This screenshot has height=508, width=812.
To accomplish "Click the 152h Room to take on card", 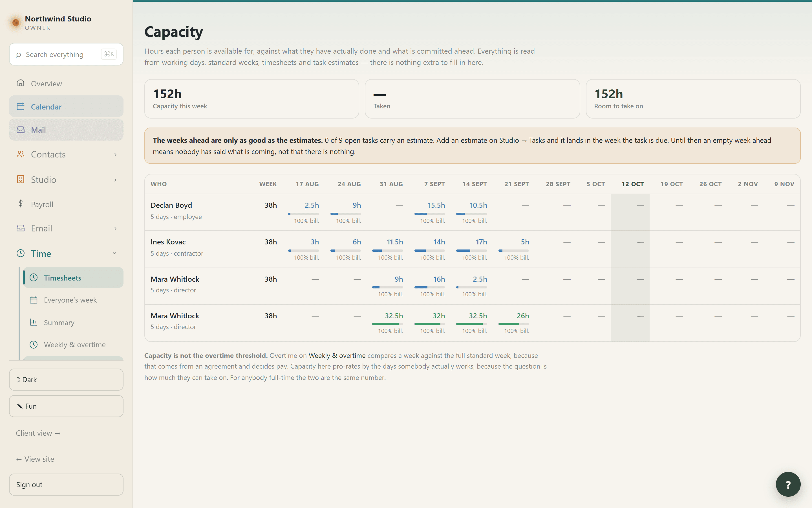I will (693, 99).
